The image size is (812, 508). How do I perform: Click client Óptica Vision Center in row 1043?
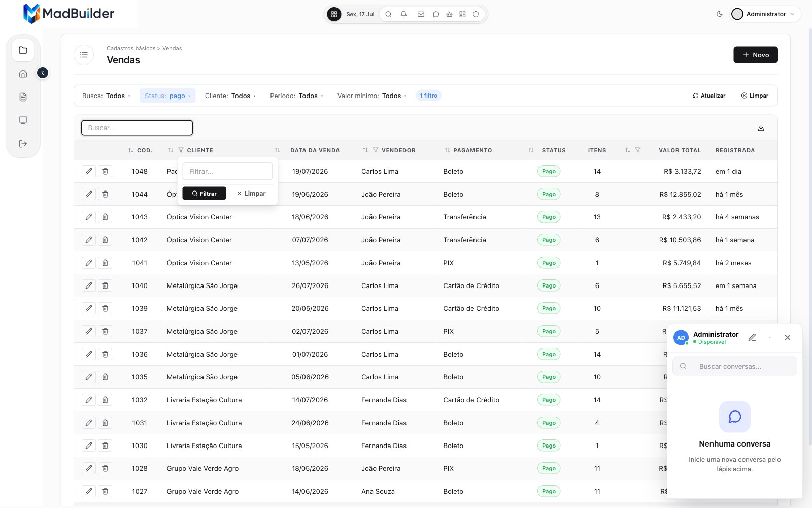[199, 217]
